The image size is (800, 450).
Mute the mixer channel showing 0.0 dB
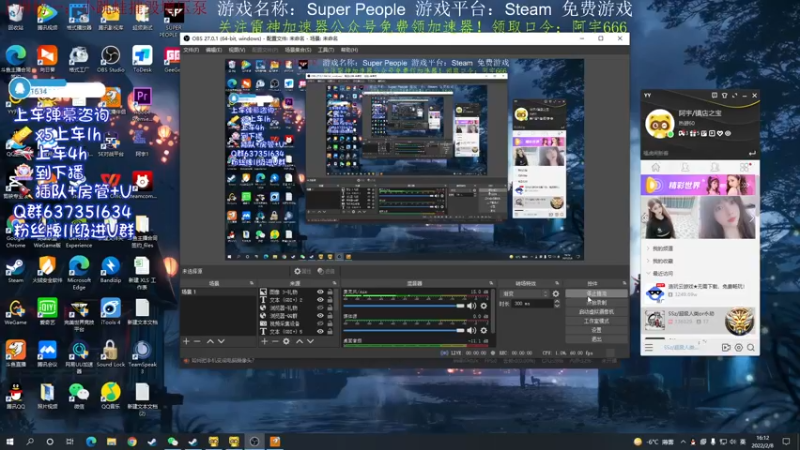tap(471, 330)
